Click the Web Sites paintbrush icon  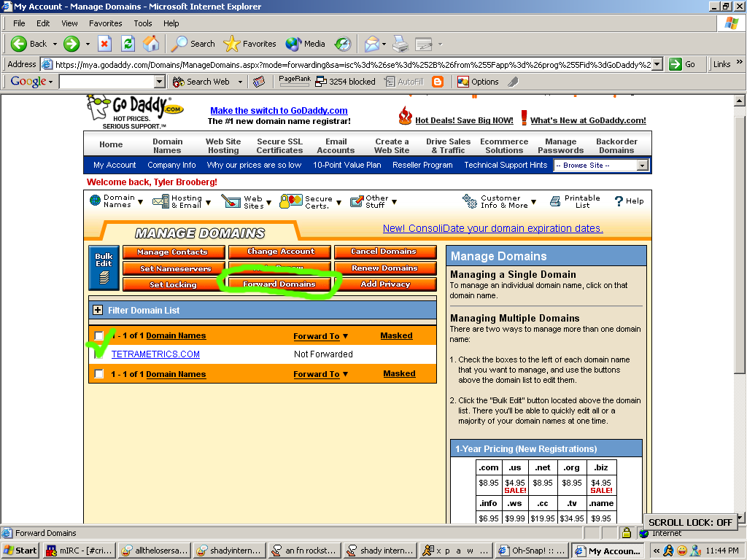[231, 201]
